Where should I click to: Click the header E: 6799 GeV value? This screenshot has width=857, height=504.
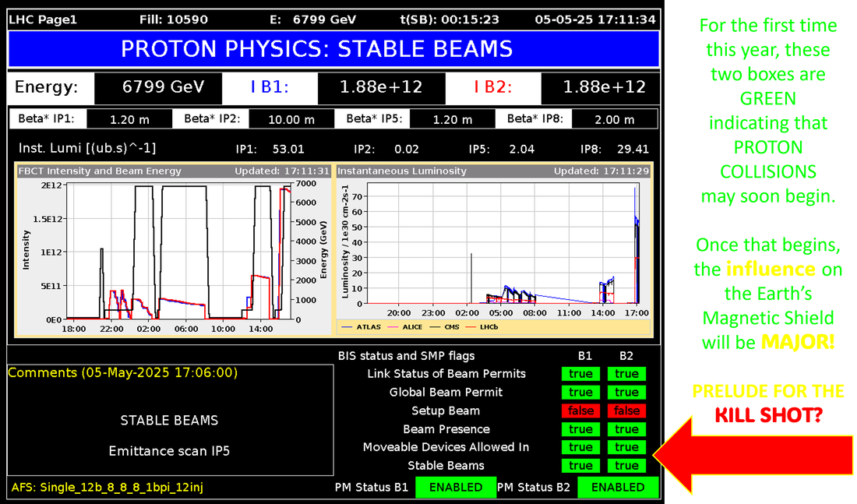click(x=313, y=19)
